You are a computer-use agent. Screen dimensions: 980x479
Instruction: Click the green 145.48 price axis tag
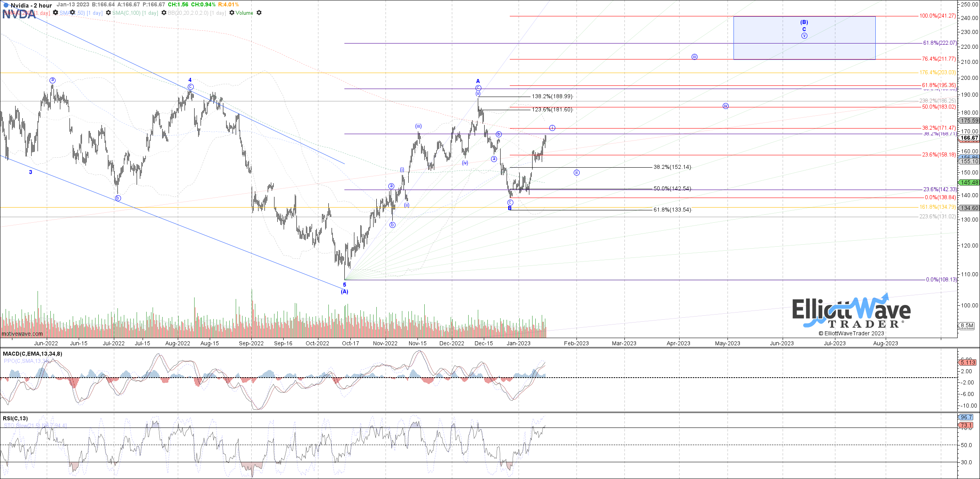click(x=969, y=182)
